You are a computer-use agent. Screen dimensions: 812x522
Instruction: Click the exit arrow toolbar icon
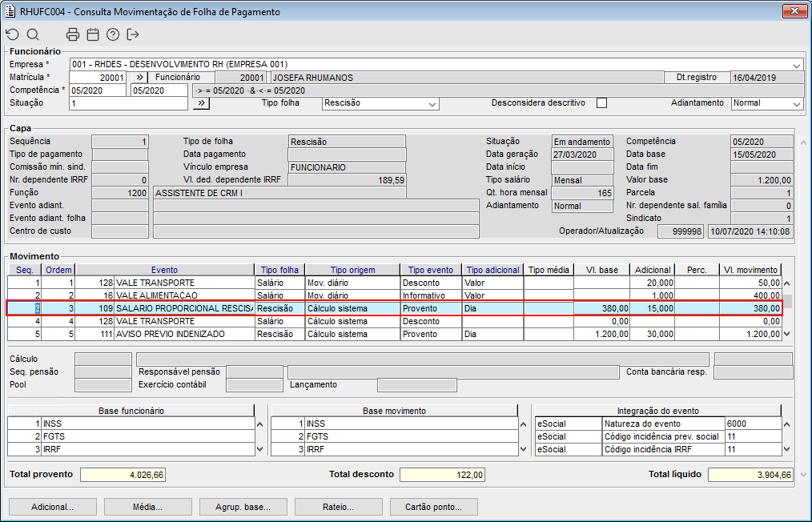coord(133,34)
